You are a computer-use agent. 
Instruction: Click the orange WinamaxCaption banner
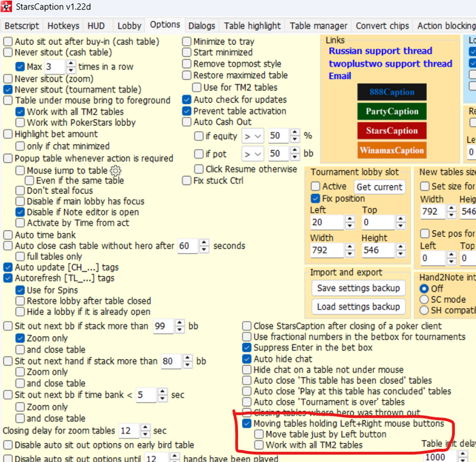tap(392, 150)
